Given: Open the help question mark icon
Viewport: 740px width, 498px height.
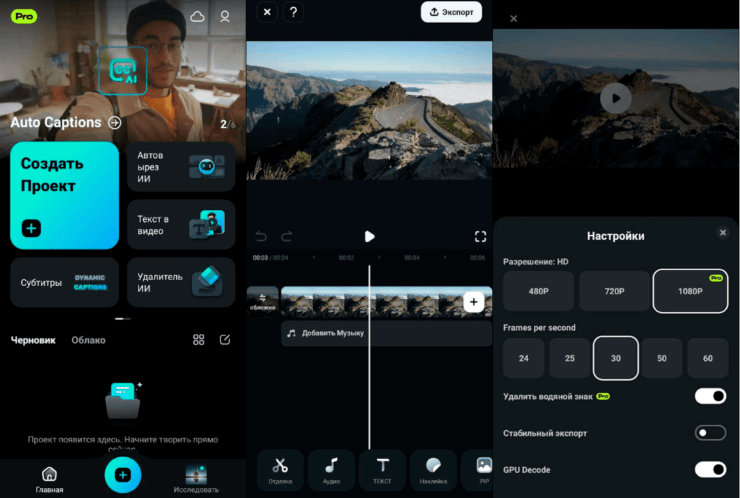Looking at the screenshot, I should click(293, 12).
